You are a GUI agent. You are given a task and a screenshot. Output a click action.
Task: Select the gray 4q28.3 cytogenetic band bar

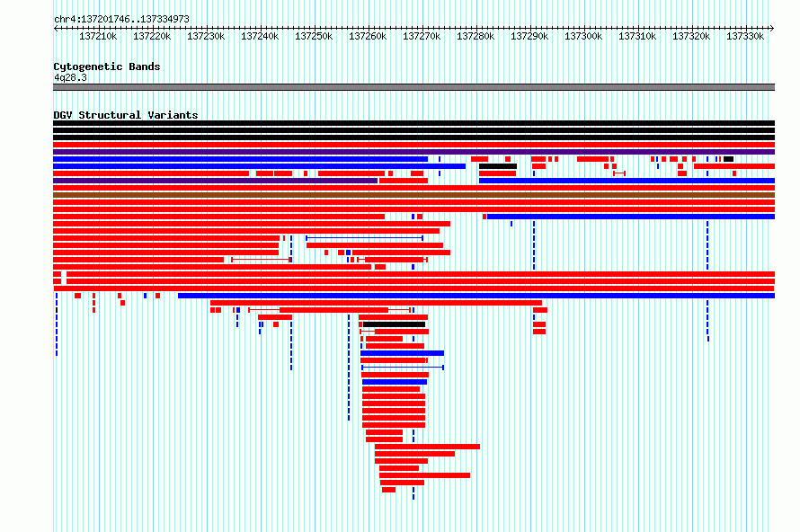tap(413, 87)
